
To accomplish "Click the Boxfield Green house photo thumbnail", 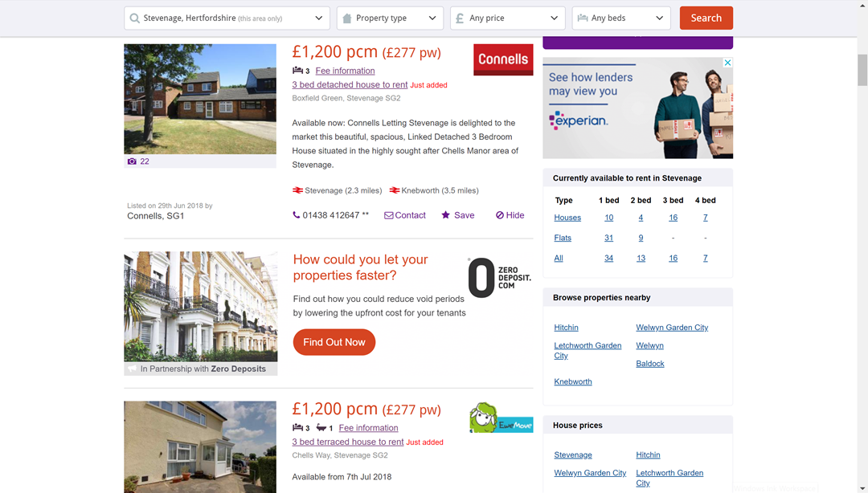I will pos(200,99).
